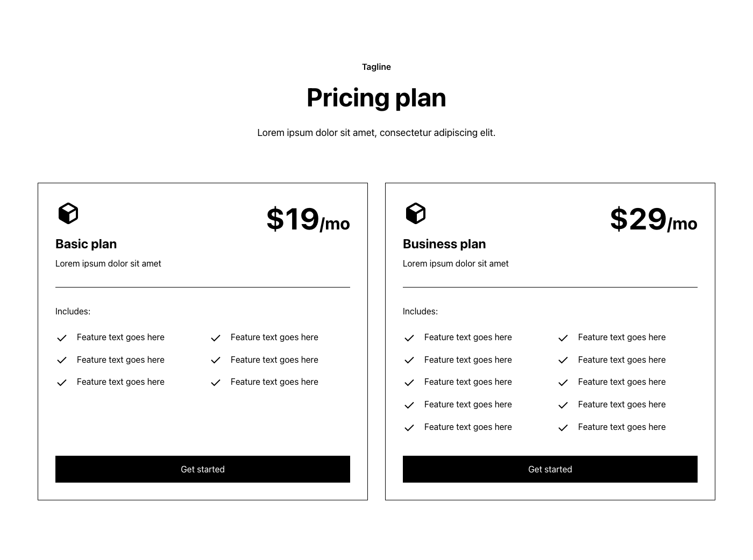Screen dimensions: 753x560
Task: Click Get started button in Basic plan
Action: pyautogui.click(x=203, y=469)
